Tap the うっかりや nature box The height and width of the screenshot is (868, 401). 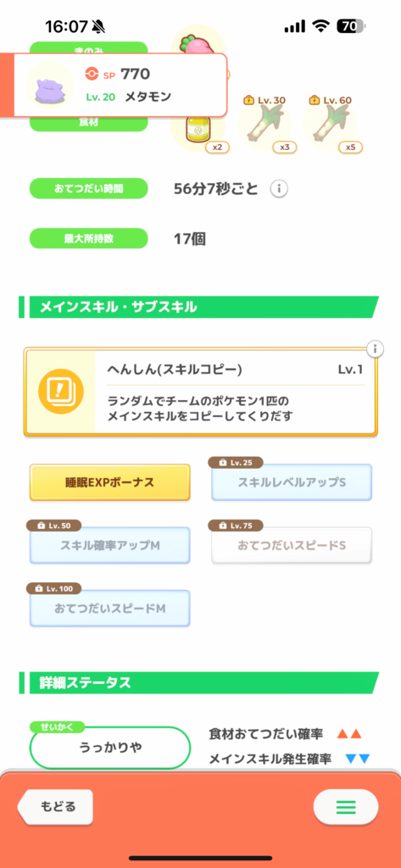tap(110, 748)
